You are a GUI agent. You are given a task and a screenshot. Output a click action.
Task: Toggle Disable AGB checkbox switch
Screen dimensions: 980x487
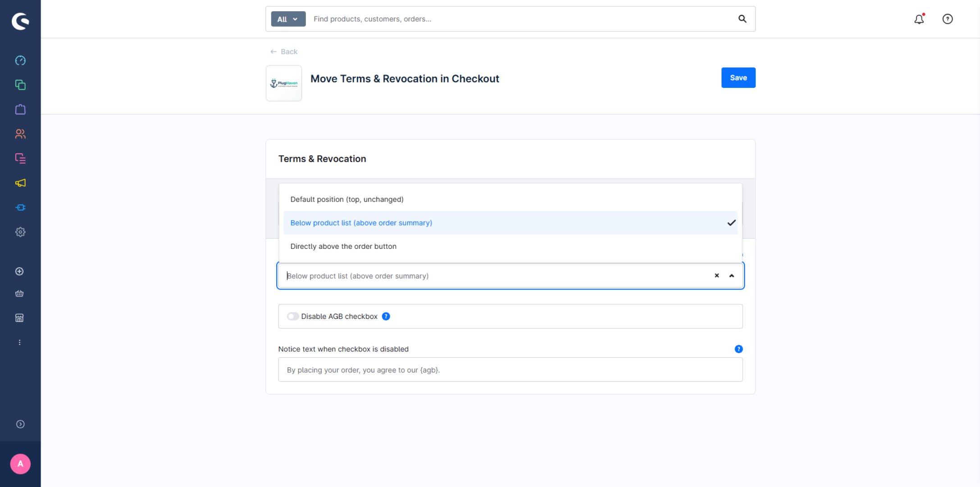pos(293,317)
